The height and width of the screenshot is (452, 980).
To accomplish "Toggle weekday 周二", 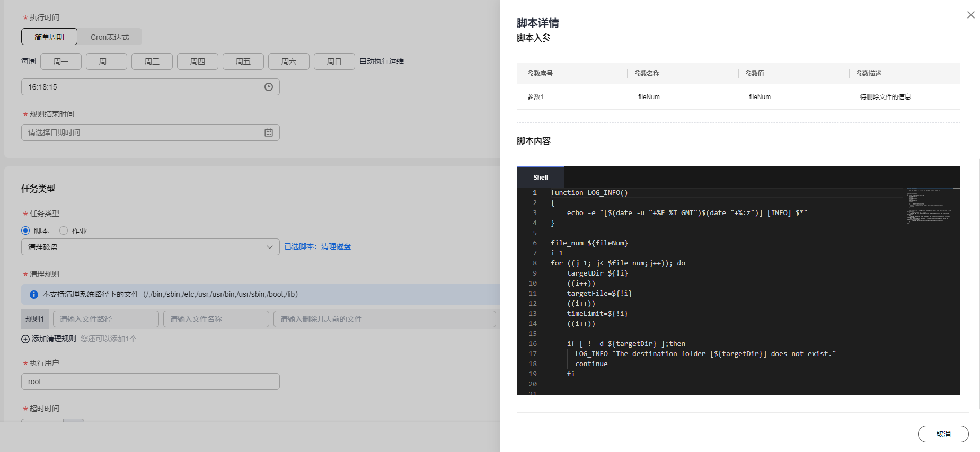I will click(107, 61).
